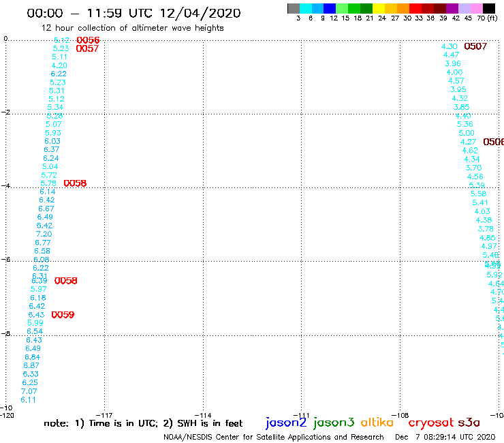Click the wave height value '6.11'
The image size is (504, 443).
tap(29, 400)
